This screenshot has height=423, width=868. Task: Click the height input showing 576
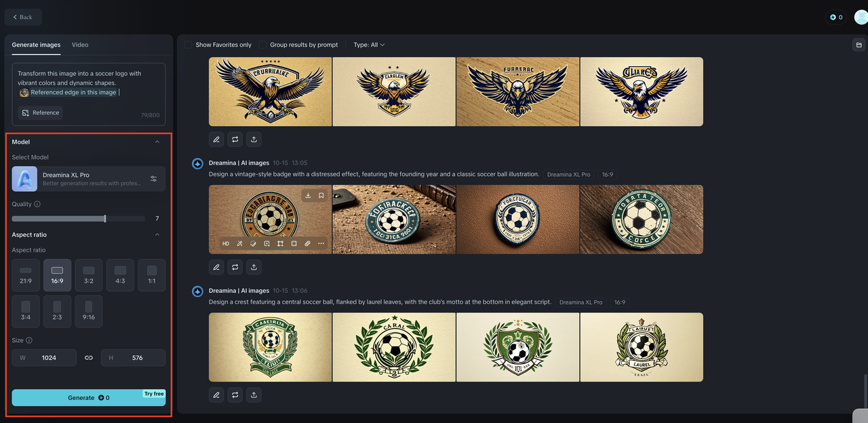pyautogui.click(x=133, y=358)
